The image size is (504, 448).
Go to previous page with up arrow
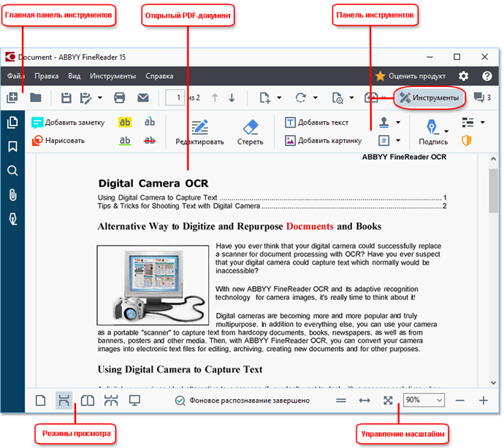point(215,98)
